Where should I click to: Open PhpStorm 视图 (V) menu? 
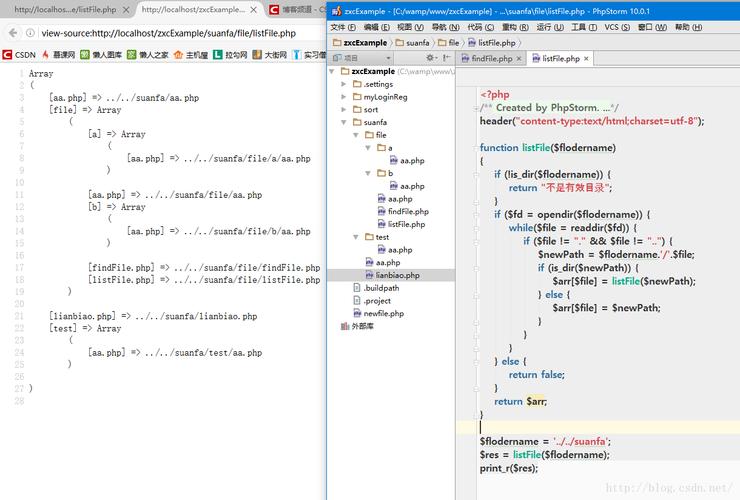click(410, 27)
